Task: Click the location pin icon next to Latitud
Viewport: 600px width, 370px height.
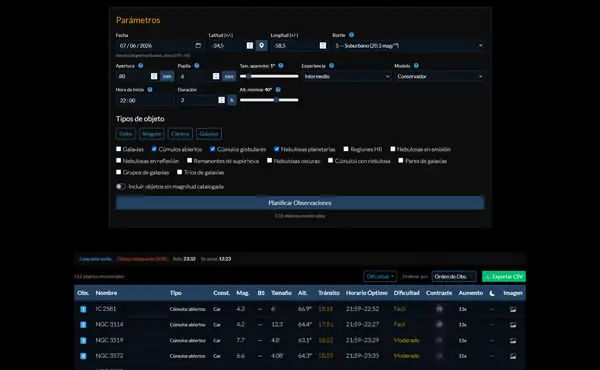Action: point(261,46)
